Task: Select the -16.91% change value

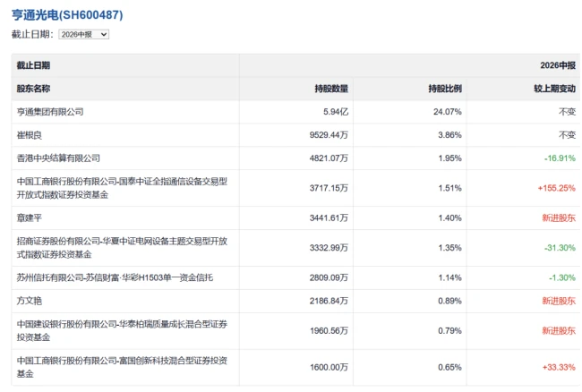Action: pos(561,158)
